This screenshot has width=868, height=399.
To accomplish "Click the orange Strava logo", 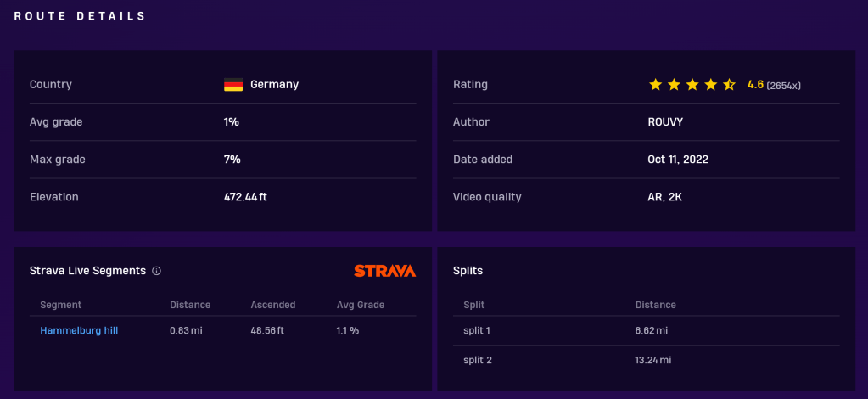I will [x=384, y=271].
